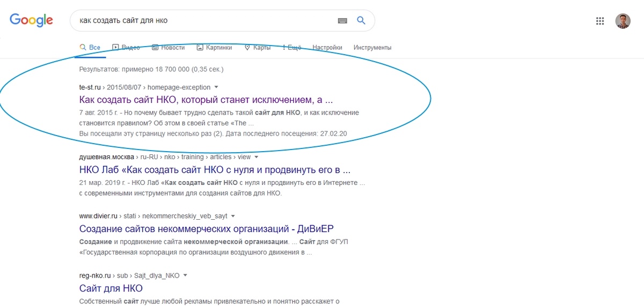Switch to the Новости tab
Image resolution: width=644 pixels, height=306 pixels.
click(x=168, y=48)
